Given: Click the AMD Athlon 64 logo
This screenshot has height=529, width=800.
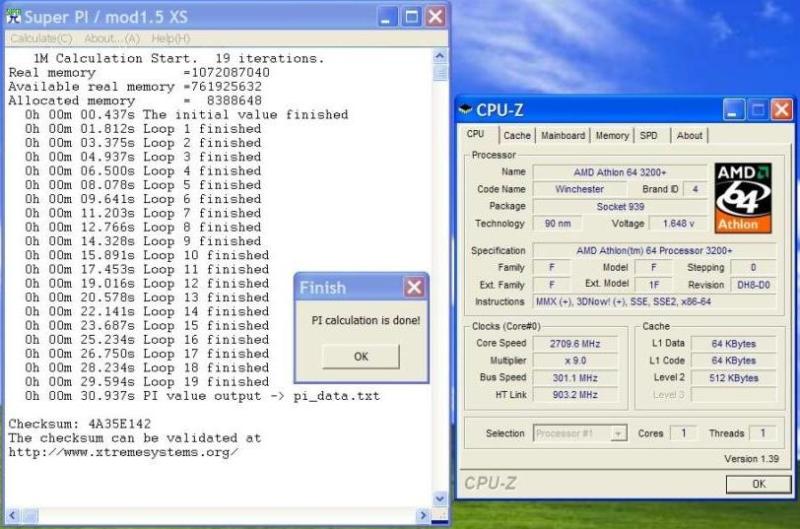Looking at the screenshot, I should pos(742,197).
